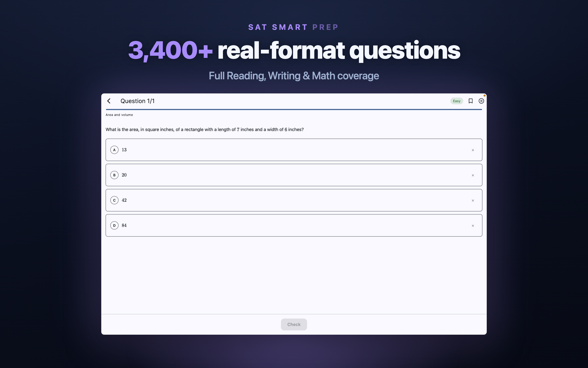
Task: Click the rectangle area question text
Action: point(205,129)
